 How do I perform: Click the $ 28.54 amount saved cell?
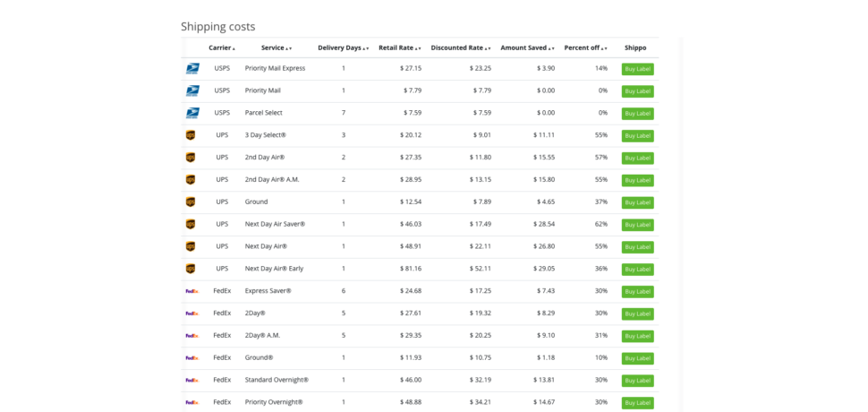click(543, 224)
